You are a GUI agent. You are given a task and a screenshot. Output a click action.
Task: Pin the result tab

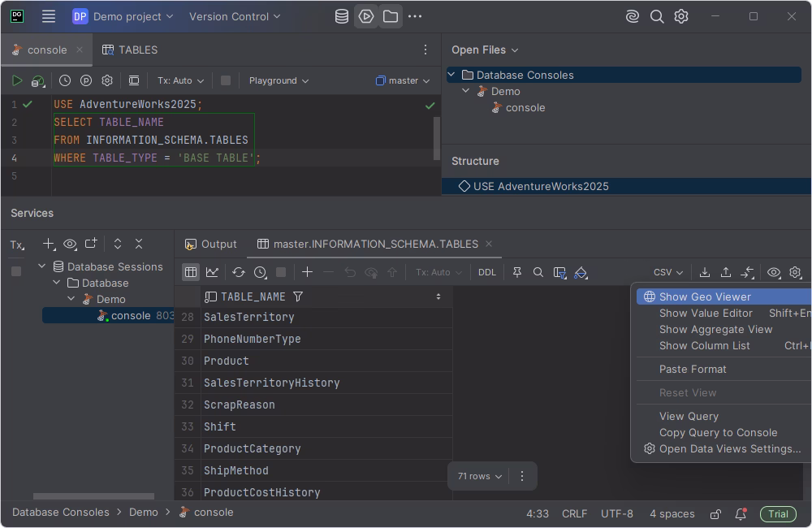[516, 272]
